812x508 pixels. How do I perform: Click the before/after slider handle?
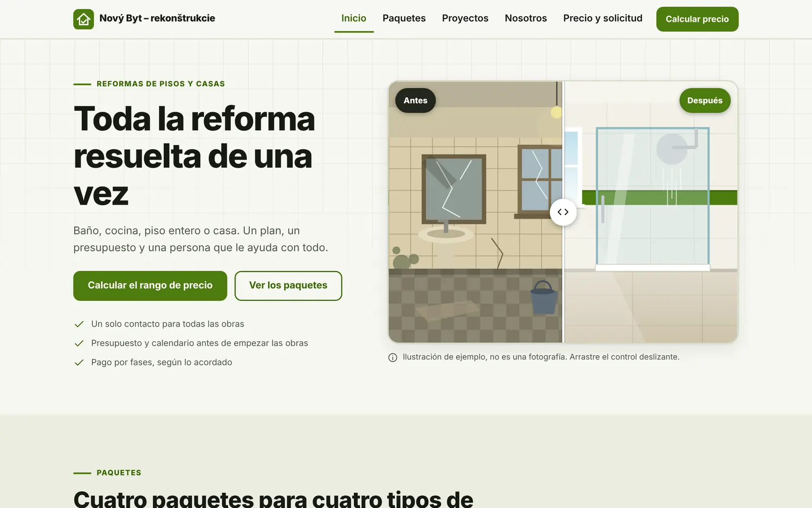[x=563, y=212]
